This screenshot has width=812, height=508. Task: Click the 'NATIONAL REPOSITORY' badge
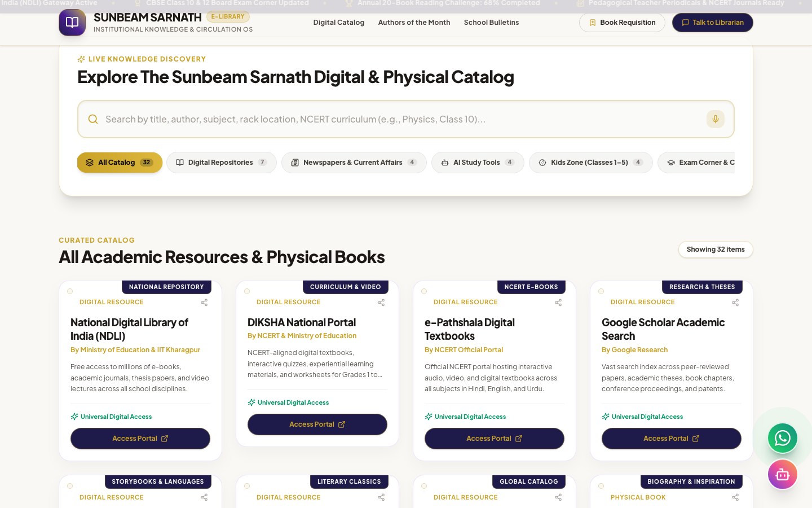(166, 287)
